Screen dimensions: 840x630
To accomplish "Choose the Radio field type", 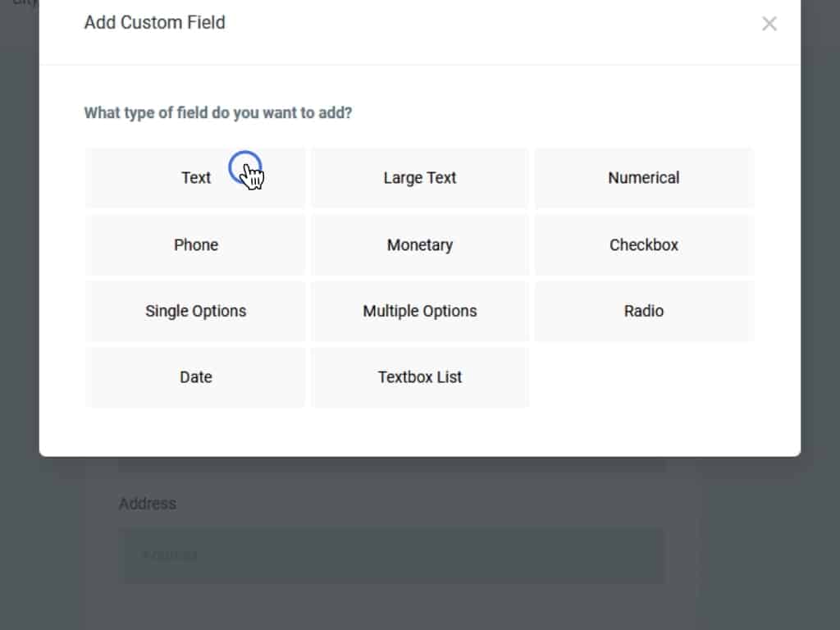I will click(x=643, y=312).
